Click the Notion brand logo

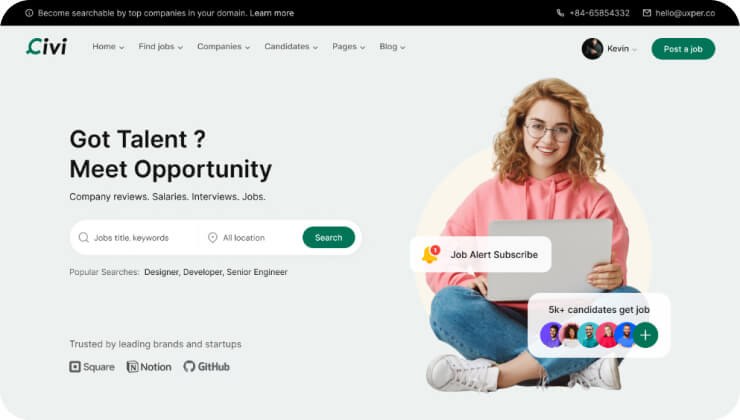pos(148,367)
